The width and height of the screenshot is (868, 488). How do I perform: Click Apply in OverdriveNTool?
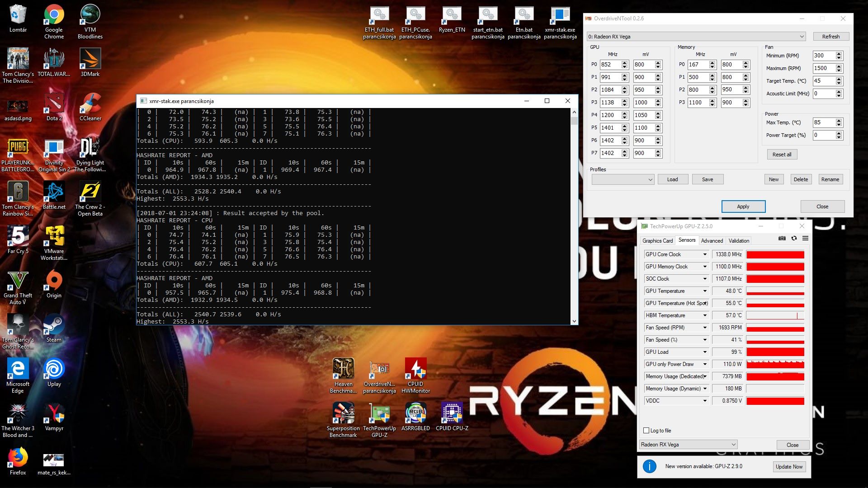[x=743, y=206]
